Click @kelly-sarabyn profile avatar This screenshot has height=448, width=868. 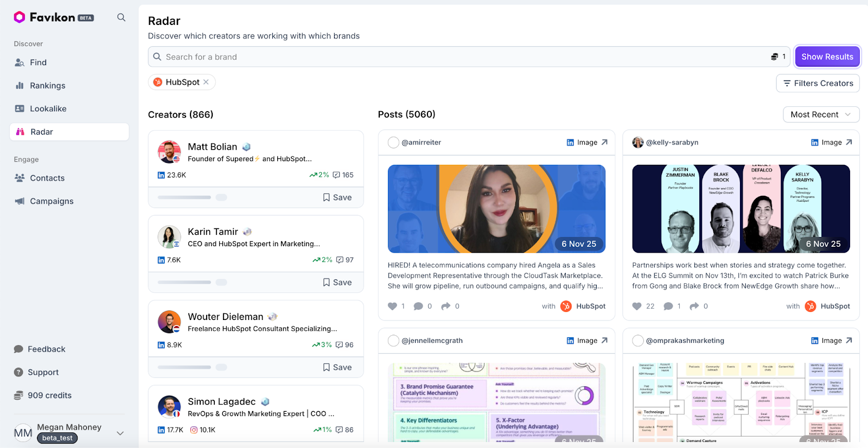click(638, 143)
